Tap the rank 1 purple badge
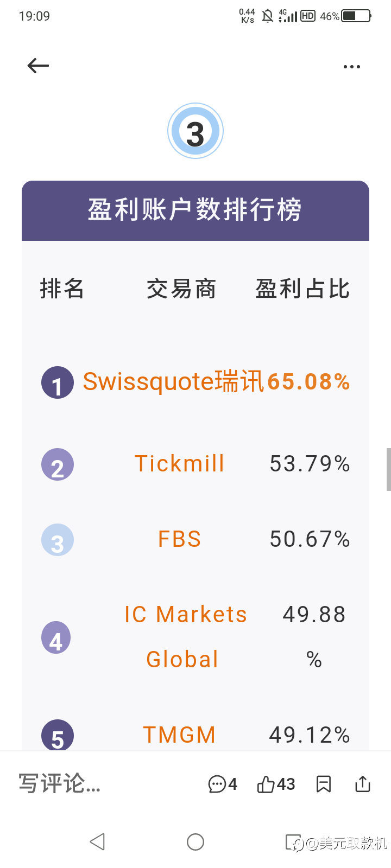Screen dimensions: 391x868 pyautogui.click(x=58, y=382)
